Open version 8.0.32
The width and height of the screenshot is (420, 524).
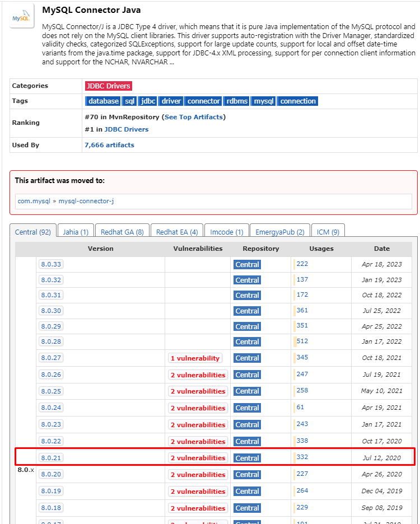51,280
